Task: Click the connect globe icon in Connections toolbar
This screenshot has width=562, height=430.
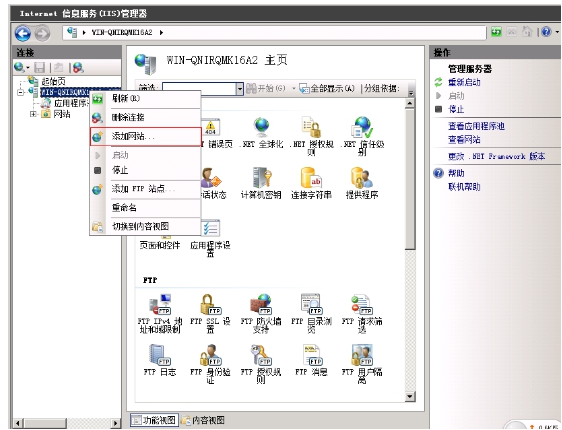Action: click(19, 67)
